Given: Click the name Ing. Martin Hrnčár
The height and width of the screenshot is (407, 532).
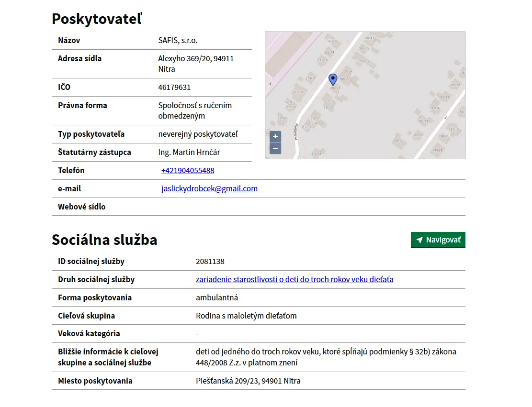Looking at the screenshot, I should point(189,152).
